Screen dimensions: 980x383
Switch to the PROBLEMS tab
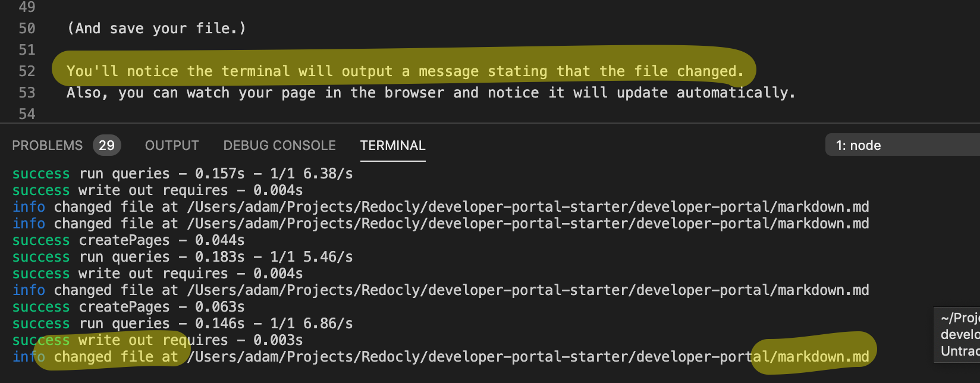point(47,146)
